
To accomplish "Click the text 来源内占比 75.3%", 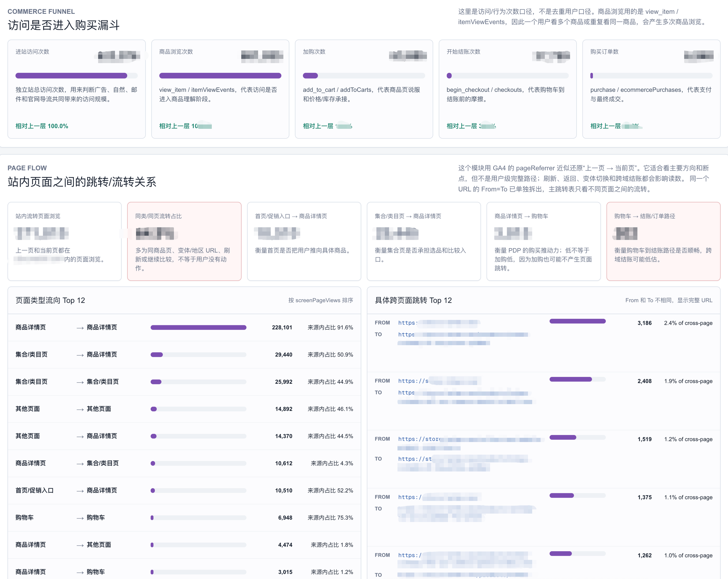I will tap(330, 518).
